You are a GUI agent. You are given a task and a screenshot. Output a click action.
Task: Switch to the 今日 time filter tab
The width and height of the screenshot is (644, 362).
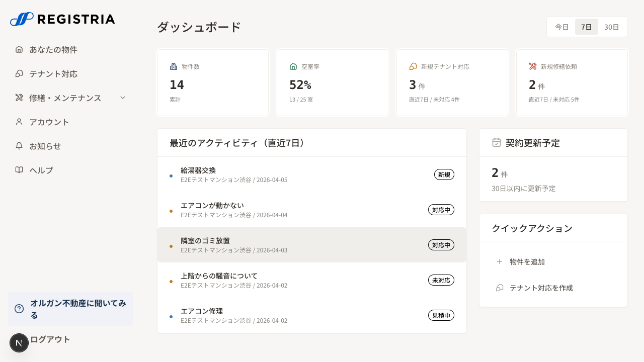pos(561,27)
